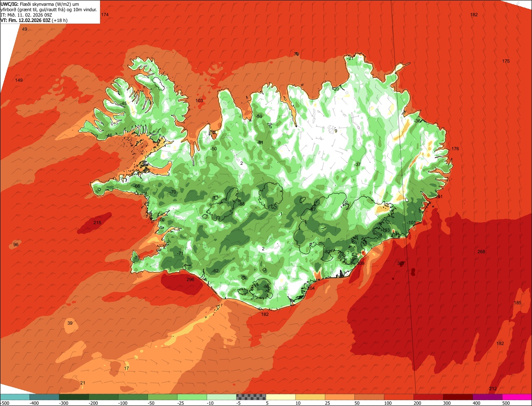
Task: Click the legend swatch between -10 and -5
Action: click(x=222, y=397)
